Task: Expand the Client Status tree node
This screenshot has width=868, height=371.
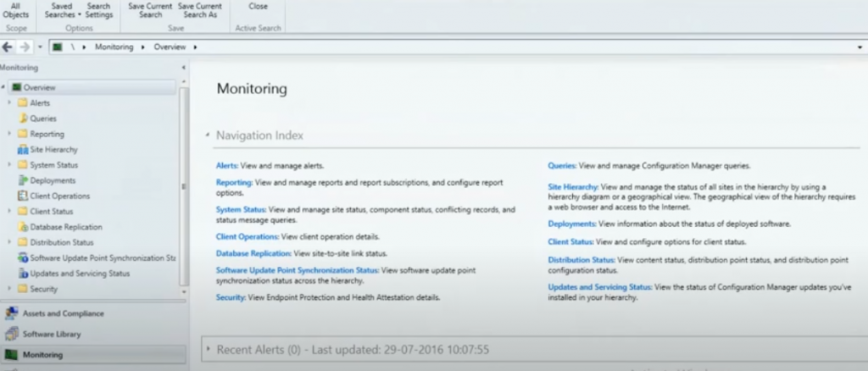Action: coord(9,211)
